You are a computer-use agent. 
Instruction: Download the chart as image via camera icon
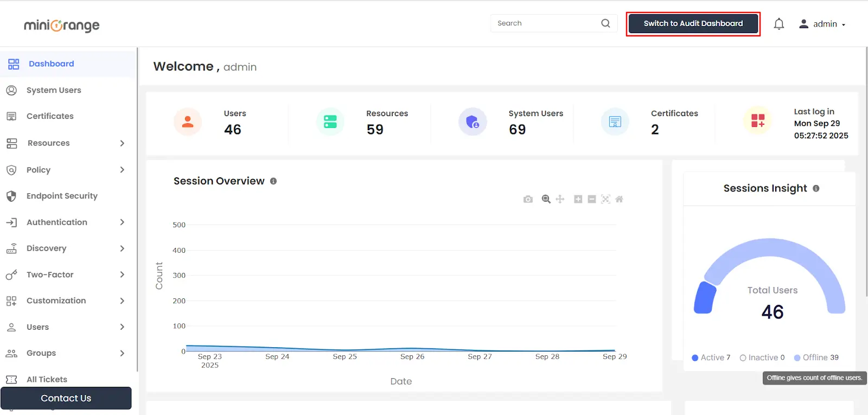(528, 200)
